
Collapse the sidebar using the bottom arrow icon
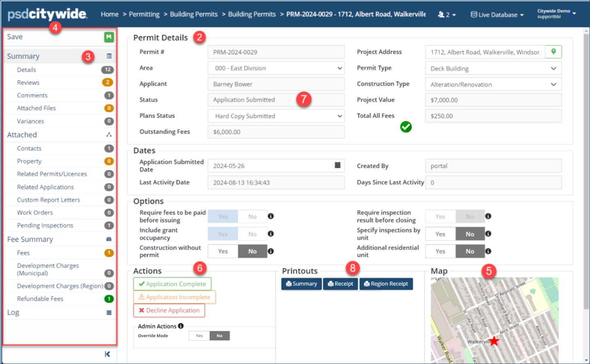pos(107,354)
